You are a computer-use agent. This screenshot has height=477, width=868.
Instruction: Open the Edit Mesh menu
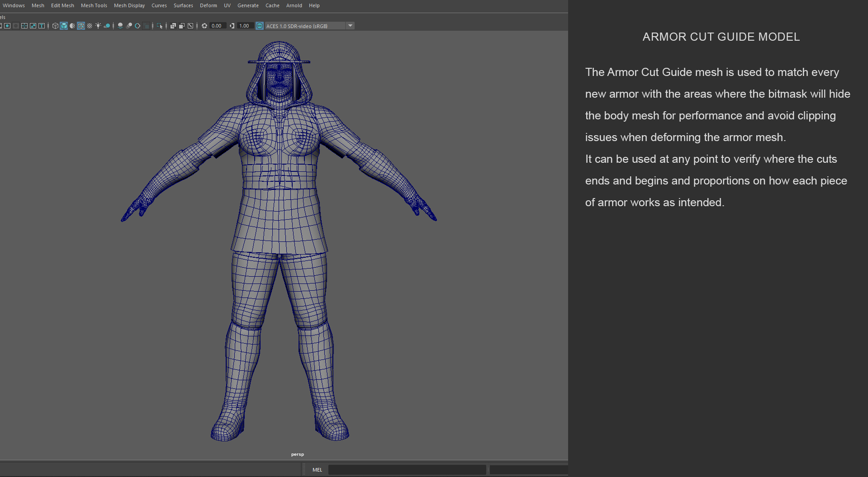(x=62, y=5)
